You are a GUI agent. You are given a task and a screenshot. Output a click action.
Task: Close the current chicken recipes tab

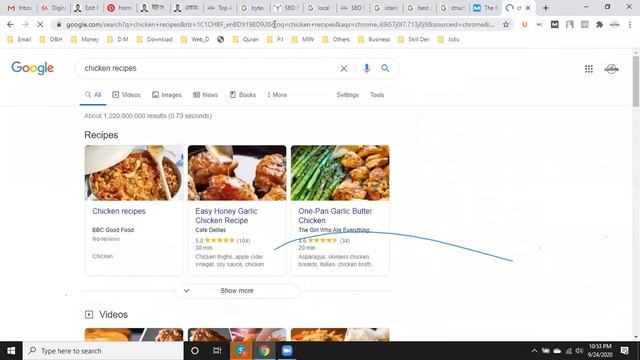(x=528, y=8)
